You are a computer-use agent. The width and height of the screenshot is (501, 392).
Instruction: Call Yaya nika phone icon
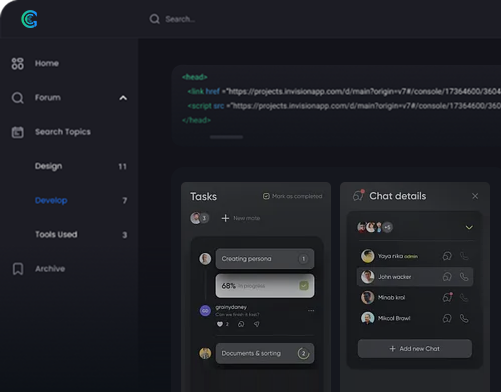point(464,256)
